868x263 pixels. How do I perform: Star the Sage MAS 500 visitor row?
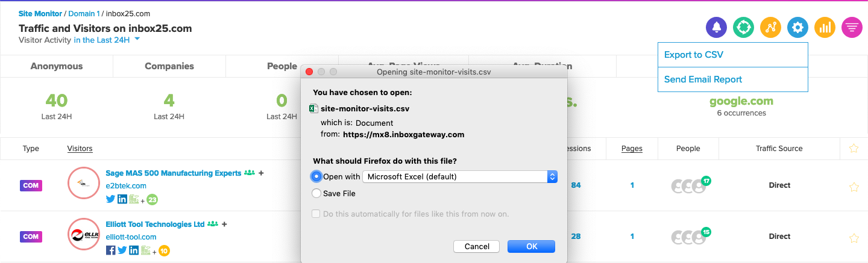[854, 187]
